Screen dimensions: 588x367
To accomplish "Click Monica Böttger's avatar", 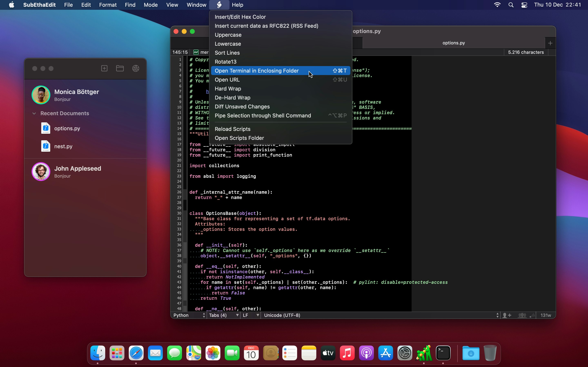I will pos(41,95).
